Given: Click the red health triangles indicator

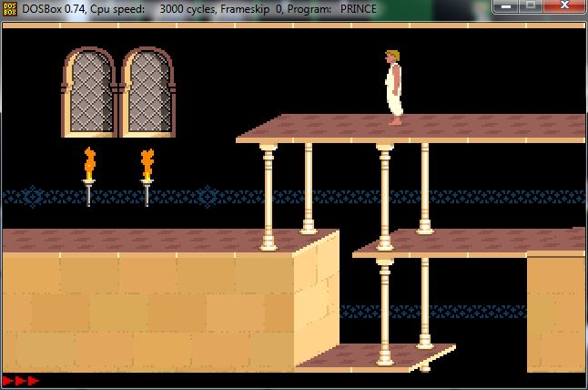Looking at the screenshot, I should pos(21,381).
